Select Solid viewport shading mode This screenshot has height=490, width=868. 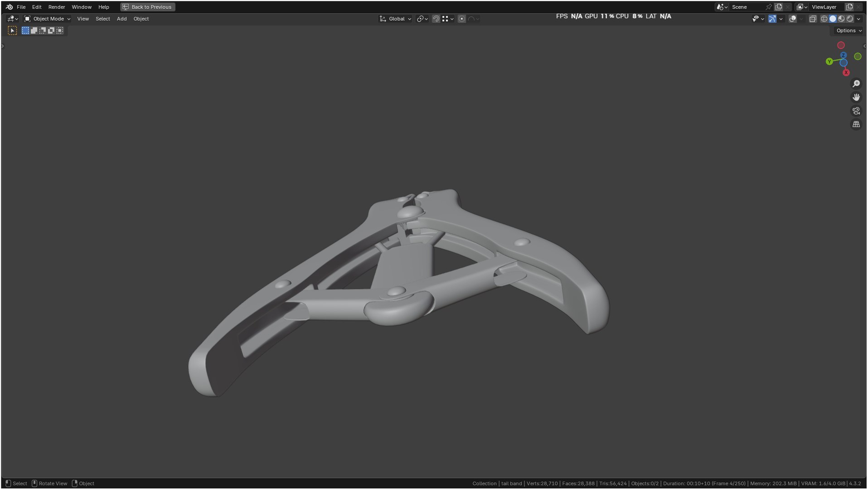(833, 19)
